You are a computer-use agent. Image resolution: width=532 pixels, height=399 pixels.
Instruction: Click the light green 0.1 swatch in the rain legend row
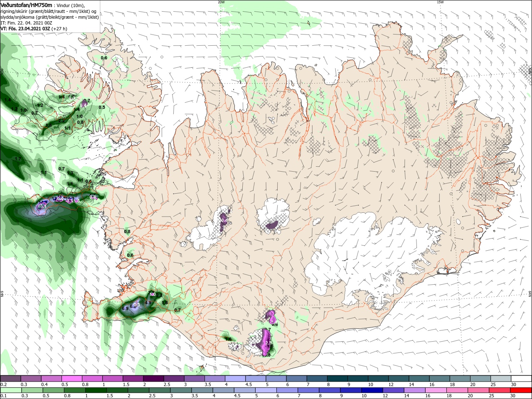pyautogui.click(x=11, y=390)
